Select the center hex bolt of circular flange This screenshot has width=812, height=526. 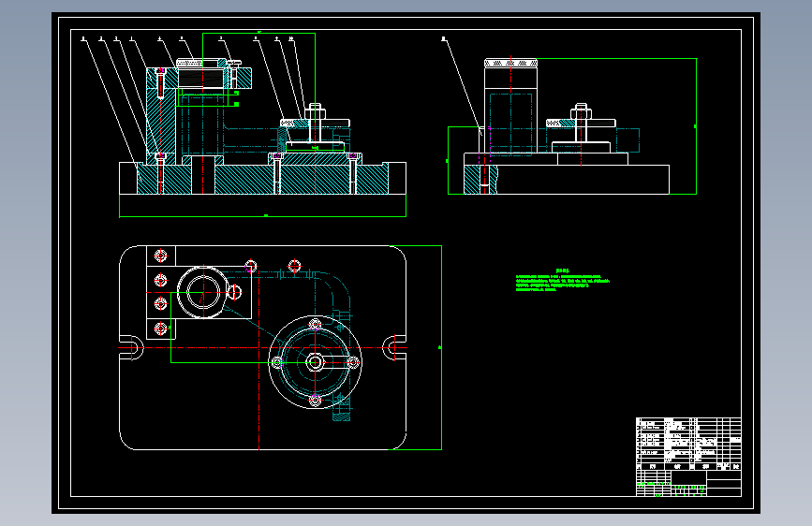click(x=315, y=362)
